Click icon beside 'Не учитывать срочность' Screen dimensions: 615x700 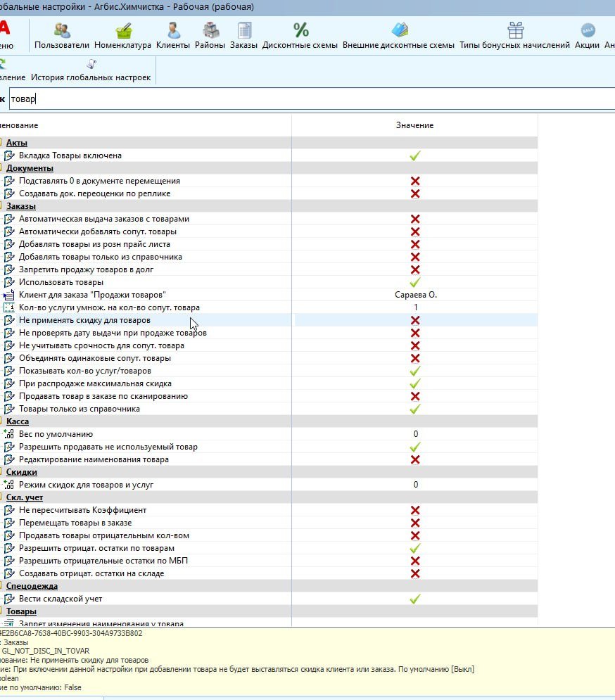point(9,345)
